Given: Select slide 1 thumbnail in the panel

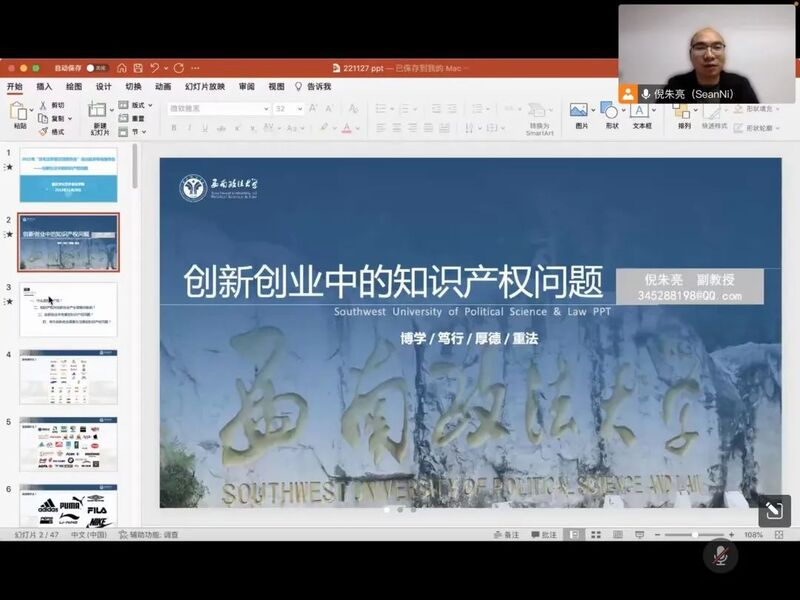Looking at the screenshot, I should (68, 175).
